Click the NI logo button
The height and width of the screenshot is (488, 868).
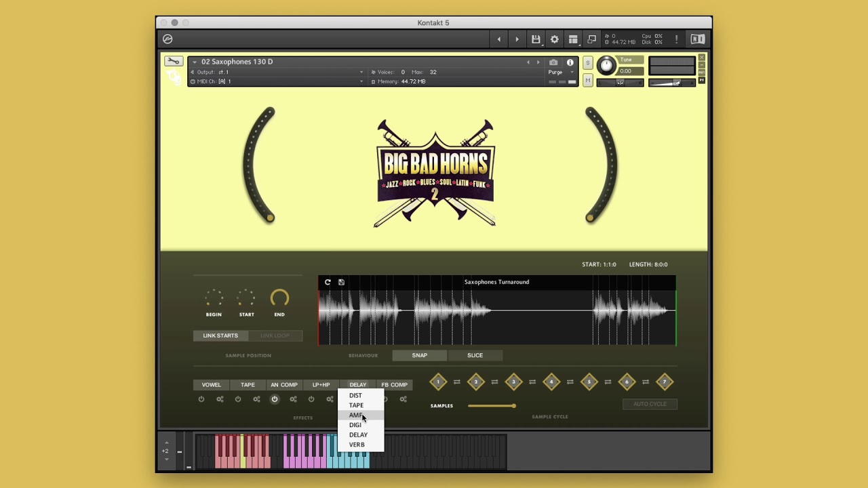pos(698,39)
